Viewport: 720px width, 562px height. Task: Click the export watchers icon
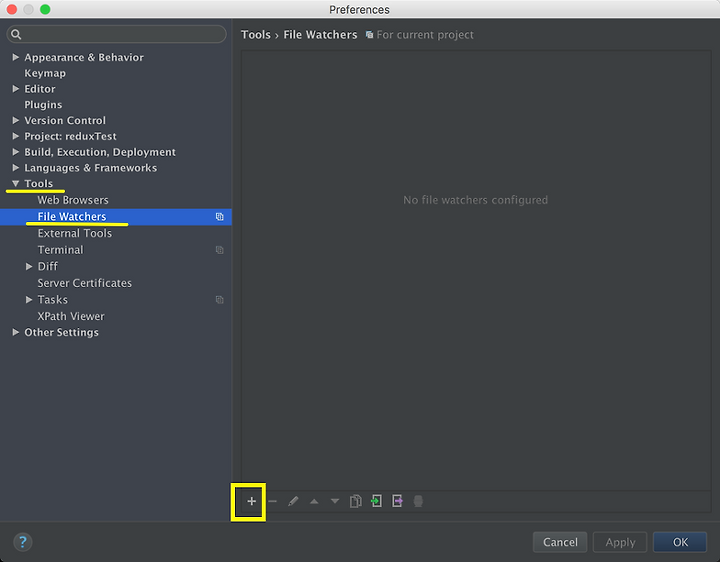397,501
